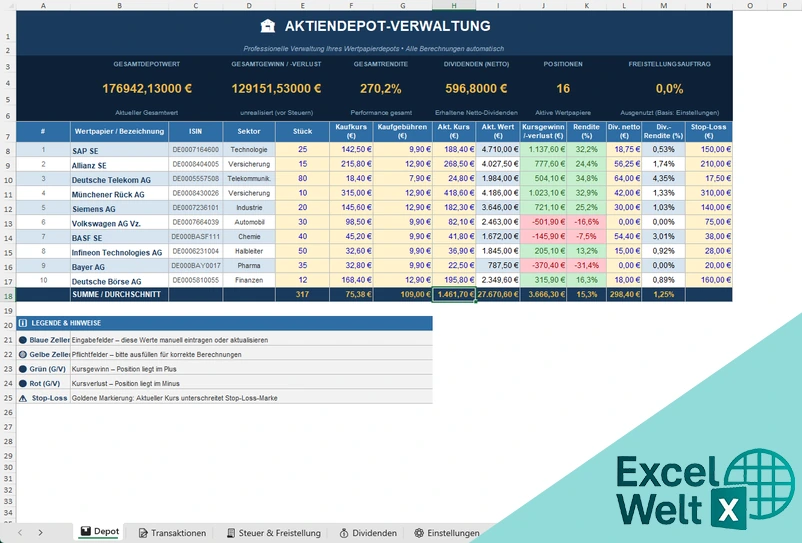Click the warning triangle icon beside Stop-Loss legend
The image size is (802, 543).
tap(23, 398)
